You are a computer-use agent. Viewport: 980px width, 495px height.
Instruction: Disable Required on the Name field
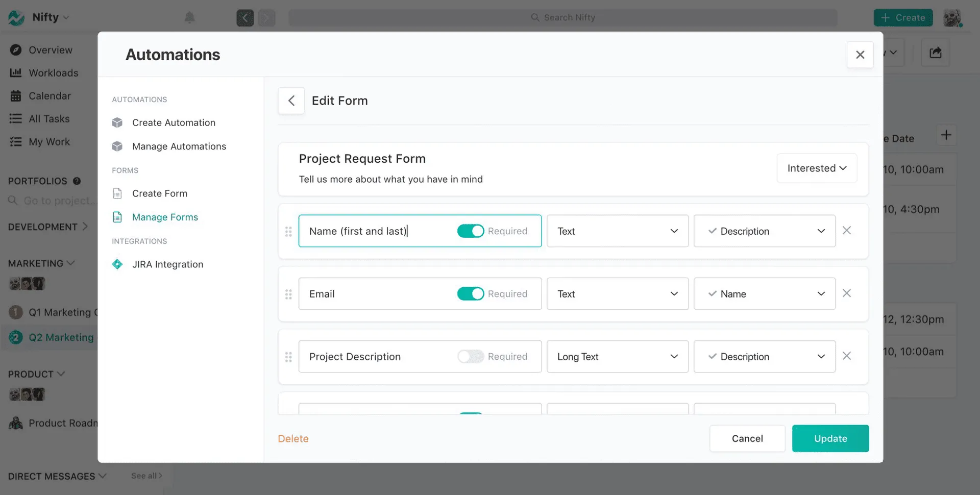click(x=470, y=231)
